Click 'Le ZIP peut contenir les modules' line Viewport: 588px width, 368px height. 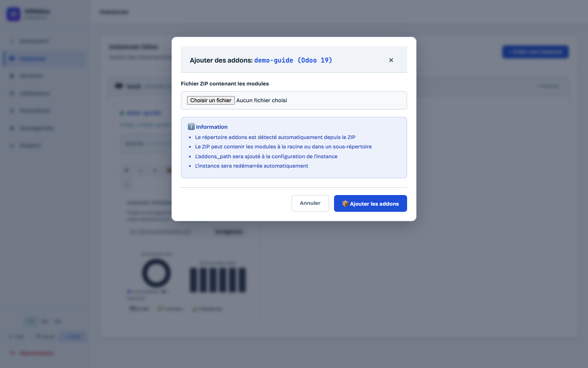point(283,146)
